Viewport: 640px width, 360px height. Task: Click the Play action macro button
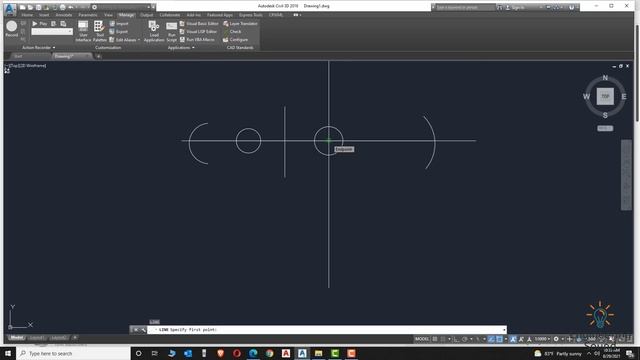pyautogui.click(x=39, y=24)
